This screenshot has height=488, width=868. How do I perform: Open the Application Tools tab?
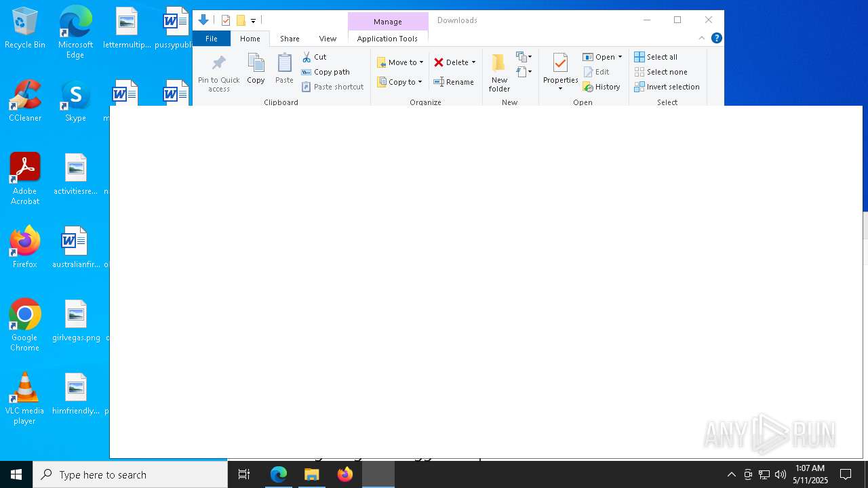click(x=387, y=39)
